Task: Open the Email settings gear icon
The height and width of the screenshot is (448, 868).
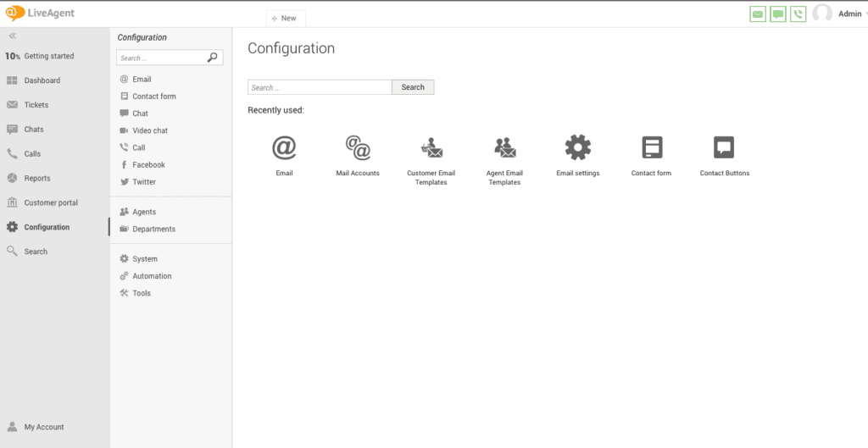Action: point(577,147)
